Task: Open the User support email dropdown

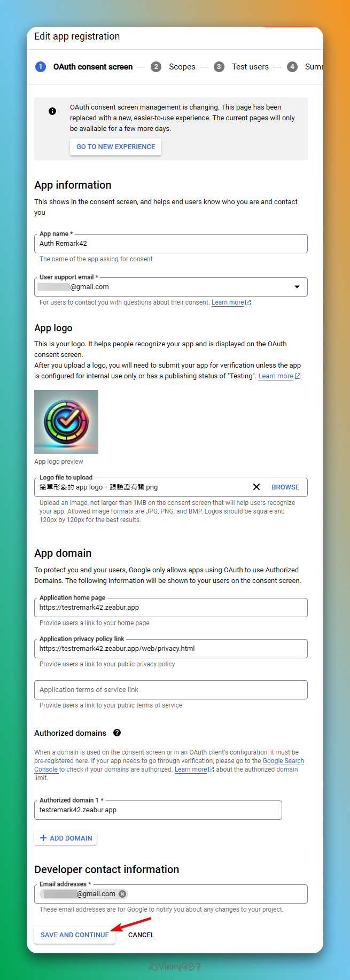Action: point(297,287)
